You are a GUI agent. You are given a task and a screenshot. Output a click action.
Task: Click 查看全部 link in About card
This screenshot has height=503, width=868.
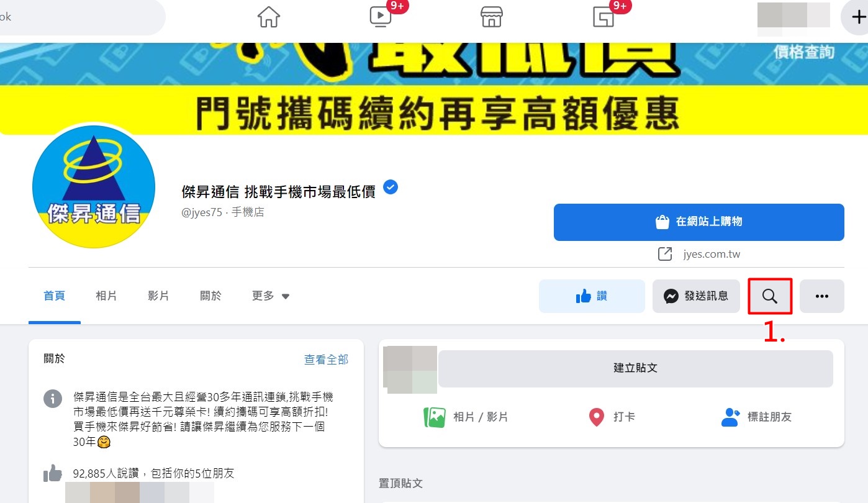[x=326, y=360]
